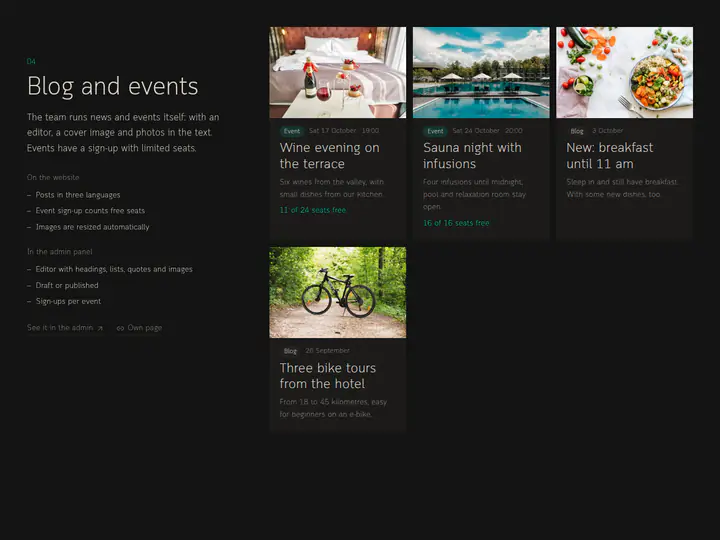This screenshot has width=720, height=540.
Task: Click 'From 18 to 45 kilometres' description
Action: pyautogui.click(x=333, y=408)
